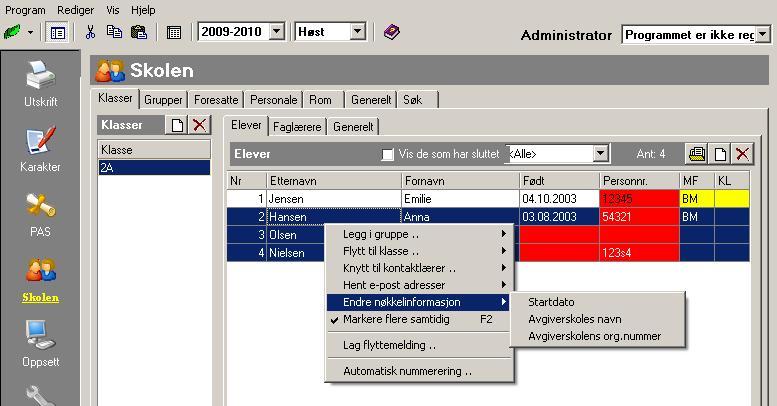
Task: Expand 'Legg i gruppe ..' submenu
Action: click(x=419, y=234)
